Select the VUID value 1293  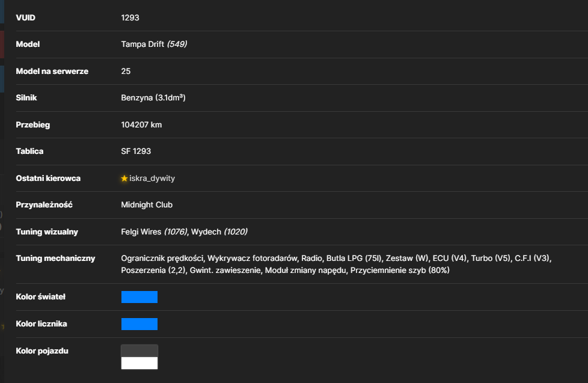(x=130, y=17)
